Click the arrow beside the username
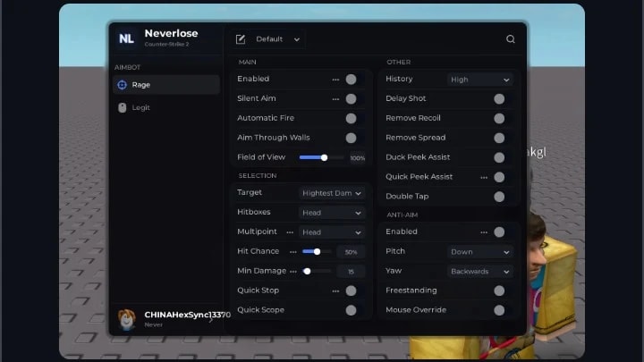Image resolution: width=644 pixels, height=362 pixels. point(211,319)
